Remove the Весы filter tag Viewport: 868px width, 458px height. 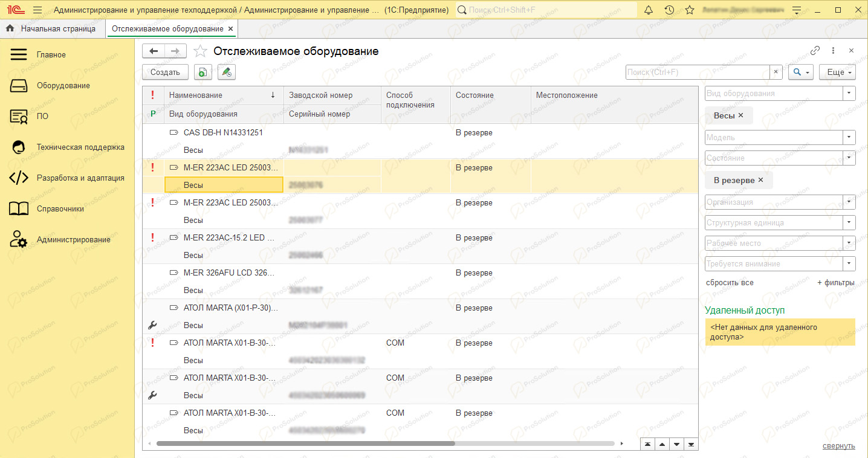[x=741, y=115]
